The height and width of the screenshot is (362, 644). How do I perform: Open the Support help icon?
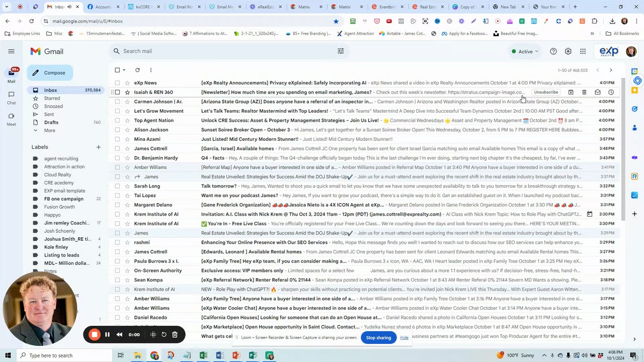553,51
